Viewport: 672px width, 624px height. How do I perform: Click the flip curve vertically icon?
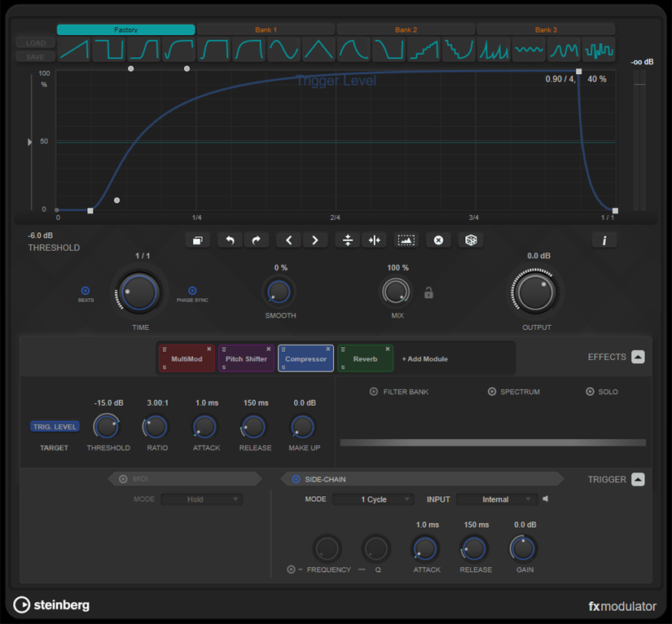348,240
